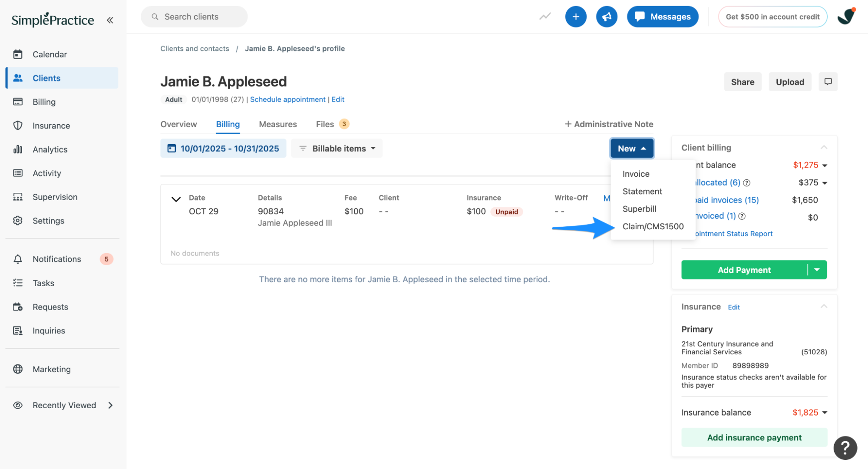
Task: Choose Superbill from the New menu
Action: 639,209
